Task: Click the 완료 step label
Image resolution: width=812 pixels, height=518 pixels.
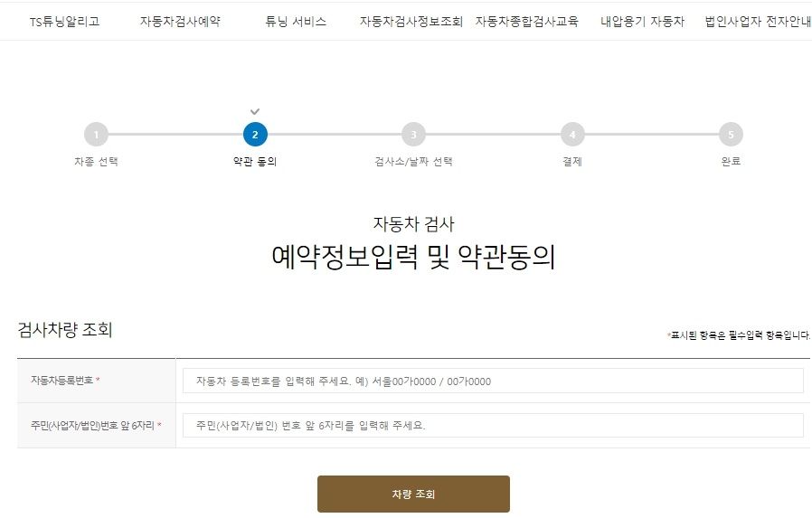Action: tap(731, 162)
